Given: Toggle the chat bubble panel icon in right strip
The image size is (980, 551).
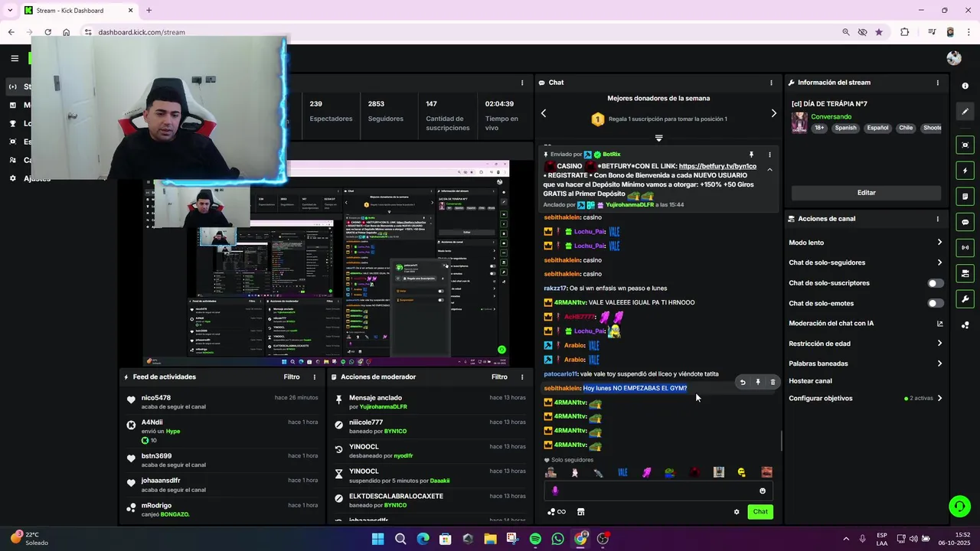Looking at the screenshot, I should (x=965, y=222).
